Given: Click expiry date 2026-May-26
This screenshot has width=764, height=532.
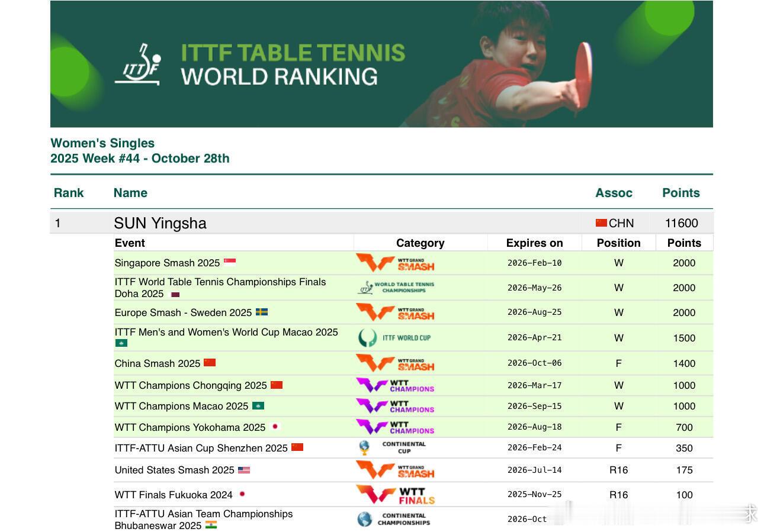Looking at the screenshot, I should (x=534, y=288).
